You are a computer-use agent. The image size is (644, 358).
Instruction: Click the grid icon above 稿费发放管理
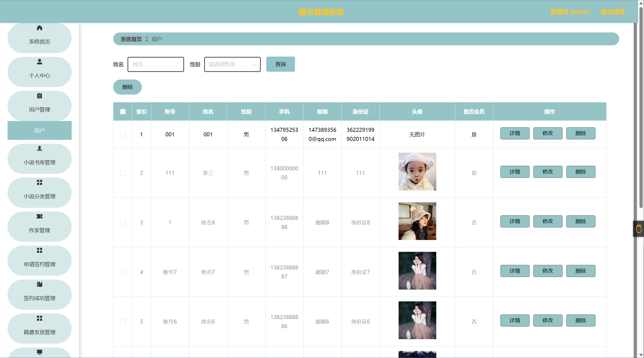(39, 318)
